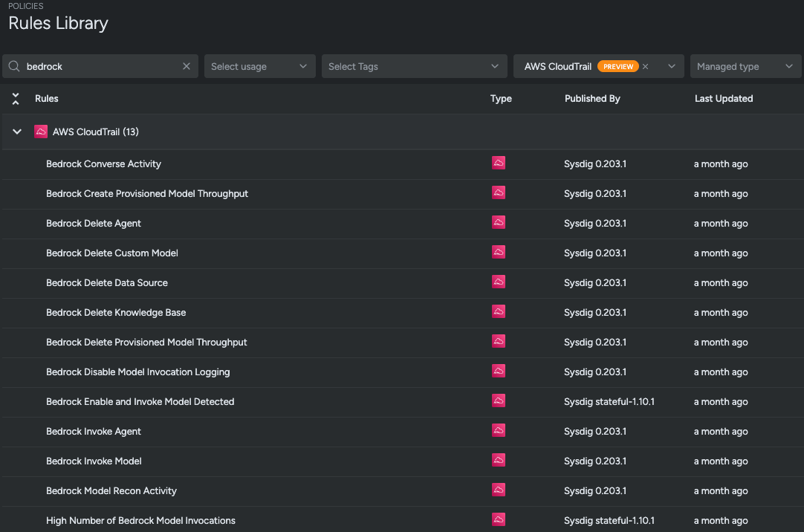804x532 pixels.
Task: Collapse all rule groups icon
Action: [16, 99]
